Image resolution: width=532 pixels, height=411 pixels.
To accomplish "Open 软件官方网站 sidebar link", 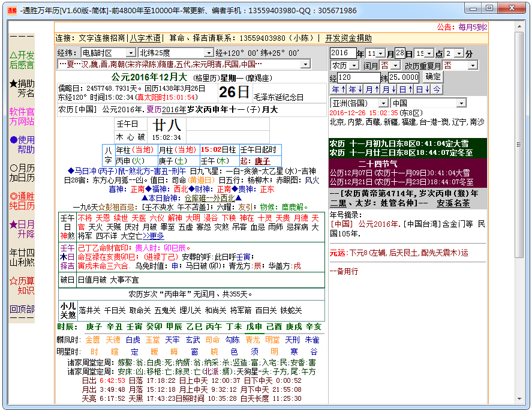I will point(22,116).
